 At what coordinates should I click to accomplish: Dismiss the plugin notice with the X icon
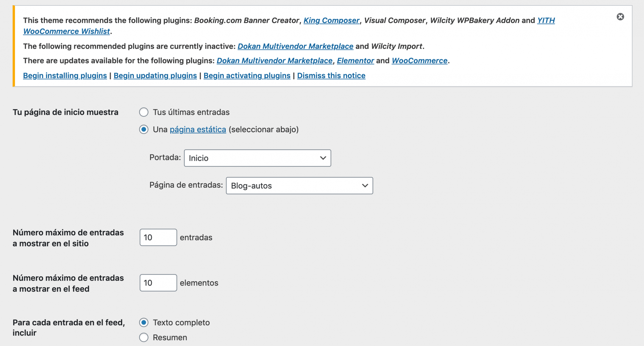pyautogui.click(x=620, y=17)
